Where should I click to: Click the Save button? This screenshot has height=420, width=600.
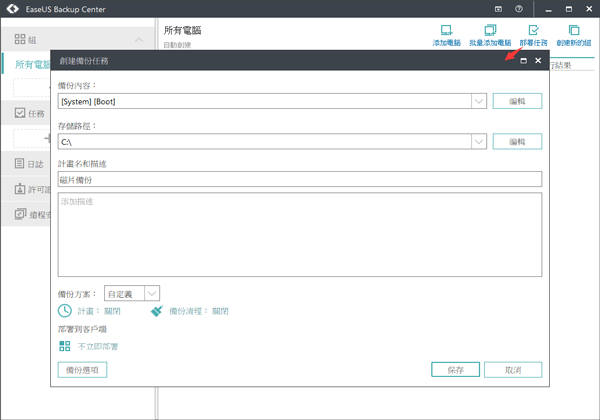click(455, 370)
